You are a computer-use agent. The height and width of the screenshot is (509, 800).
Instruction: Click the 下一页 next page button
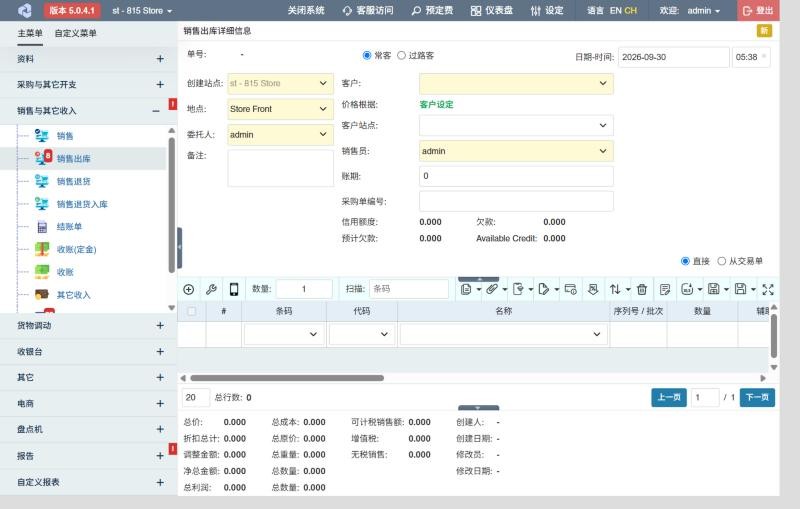click(757, 397)
